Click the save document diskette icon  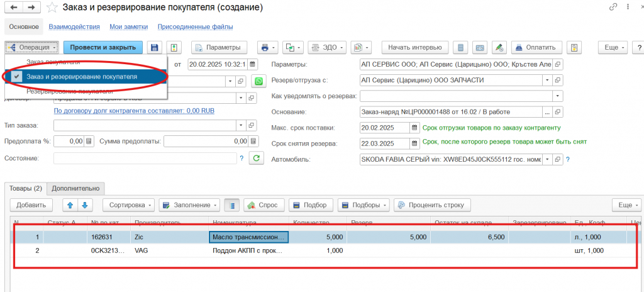tap(154, 48)
